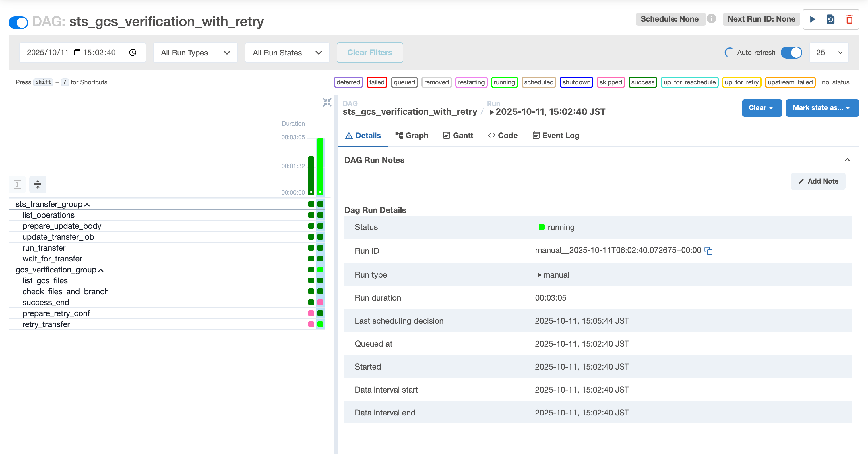Image resolution: width=868 pixels, height=454 pixels.
Task: Click the pink retry_transfer status square
Action: 311,324
